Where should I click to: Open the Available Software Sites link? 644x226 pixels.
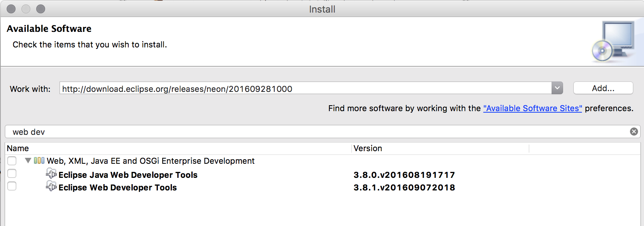point(532,108)
